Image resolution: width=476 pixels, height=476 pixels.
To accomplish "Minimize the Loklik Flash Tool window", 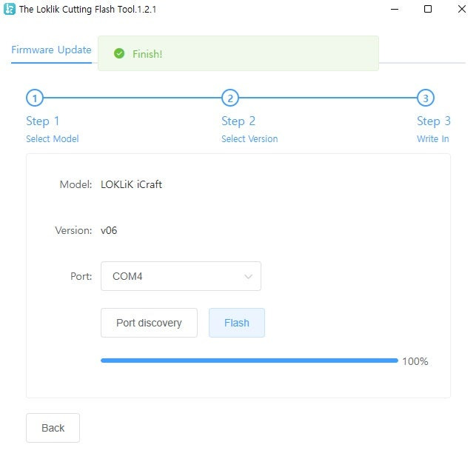I will [395, 9].
